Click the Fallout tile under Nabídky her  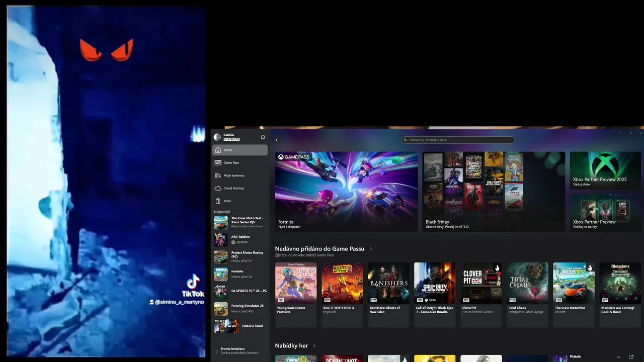(x=296, y=358)
